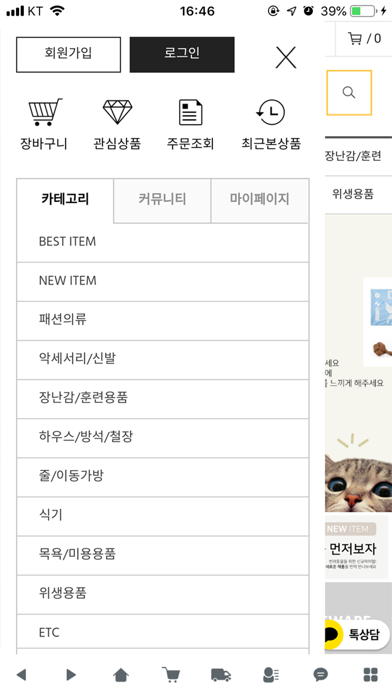Click the 회원가입 sign-up button

68,55
